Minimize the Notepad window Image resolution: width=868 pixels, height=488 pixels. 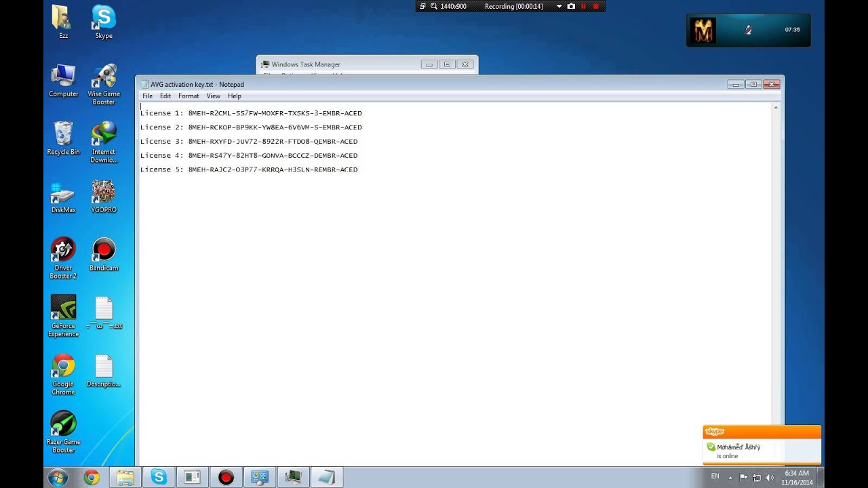point(736,84)
